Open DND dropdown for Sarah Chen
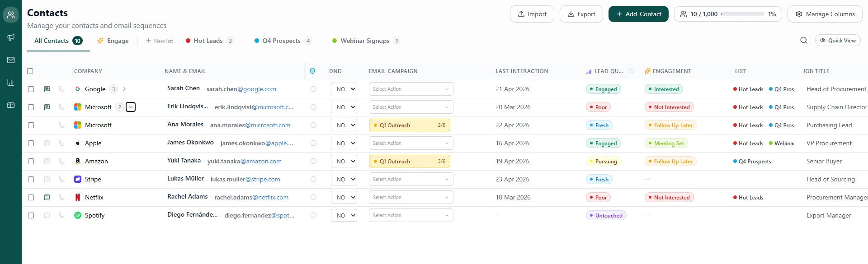The width and height of the screenshot is (868, 264). 344,89
